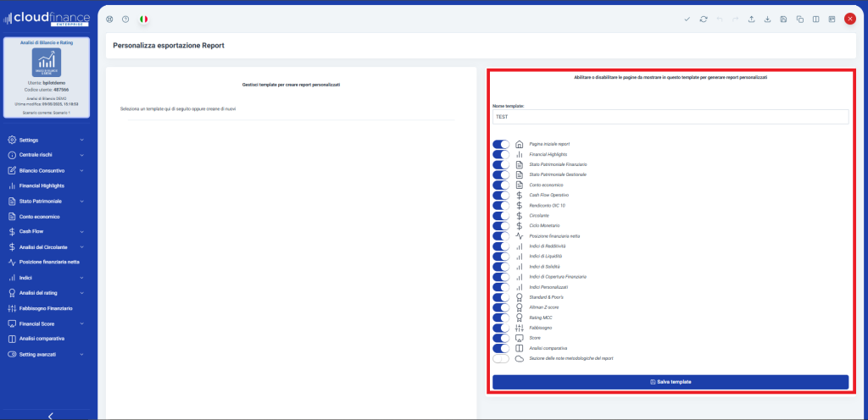Image resolution: width=868 pixels, height=420 pixels.
Task: Toggle the Ciclo Monetario page switch
Action: pos(501,226)
